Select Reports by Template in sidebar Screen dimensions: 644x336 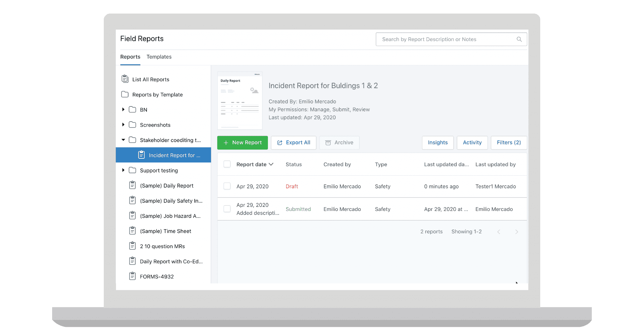[163, 94]
